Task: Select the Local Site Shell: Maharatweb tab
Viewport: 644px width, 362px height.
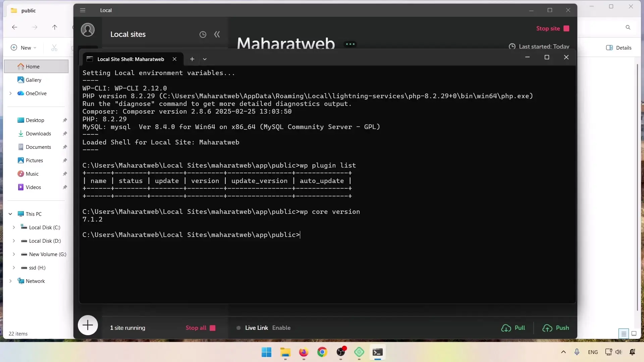Action: (x=130, y=59)
